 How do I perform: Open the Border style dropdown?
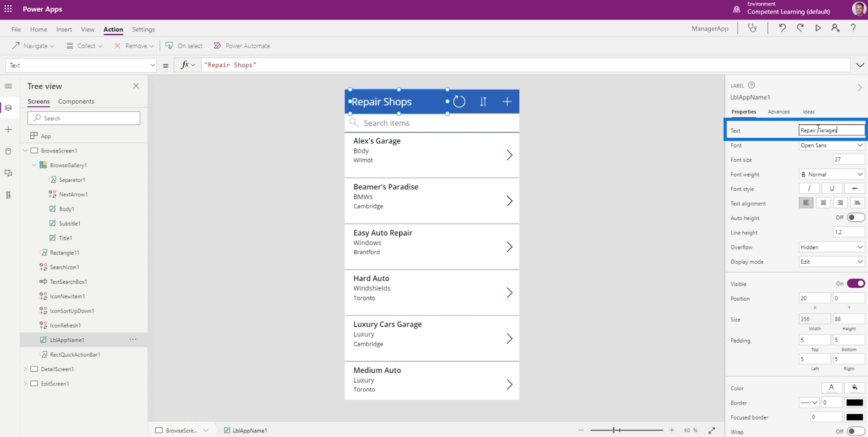[809, 402]
